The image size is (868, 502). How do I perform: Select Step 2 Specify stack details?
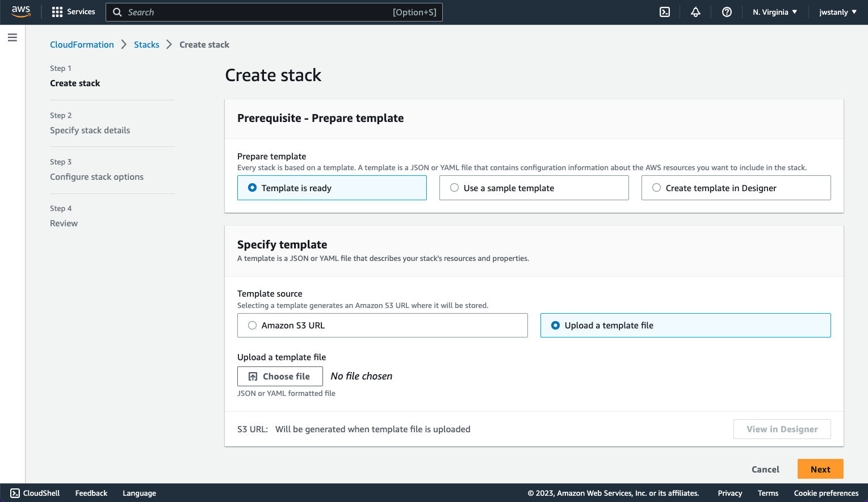(x=90, y=130)
